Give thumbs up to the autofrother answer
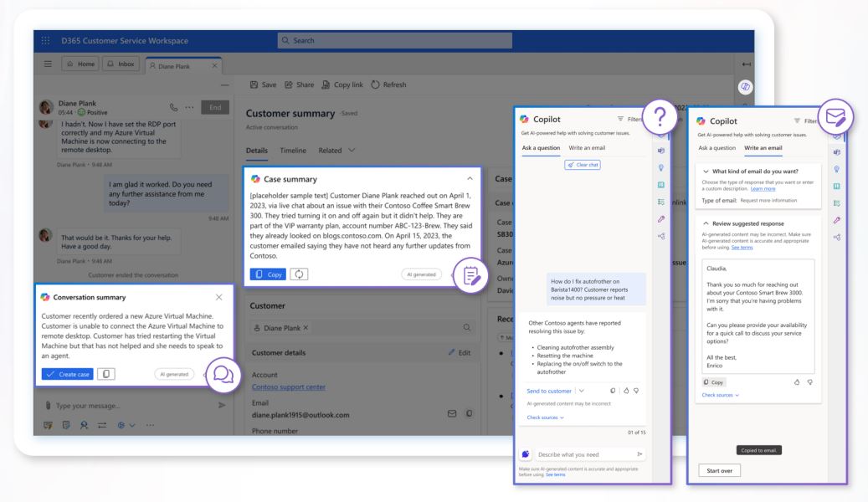Viewport: 868px width, 502px height. (x=626, y=391)
